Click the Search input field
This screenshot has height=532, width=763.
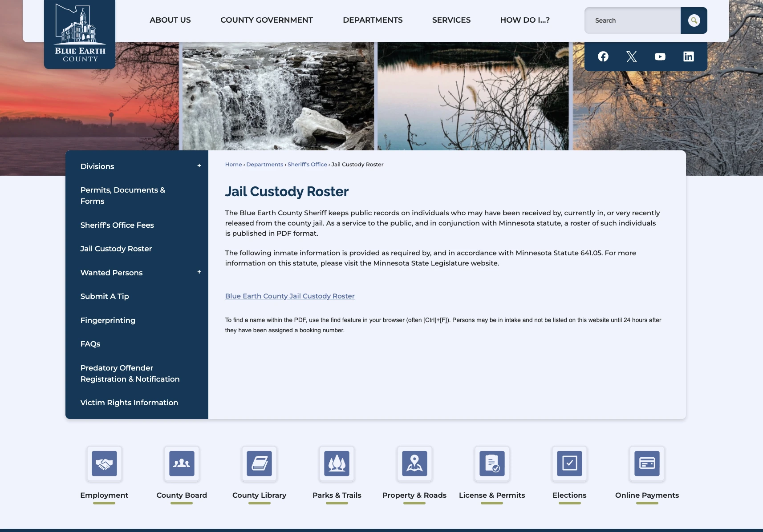point(632,20)
